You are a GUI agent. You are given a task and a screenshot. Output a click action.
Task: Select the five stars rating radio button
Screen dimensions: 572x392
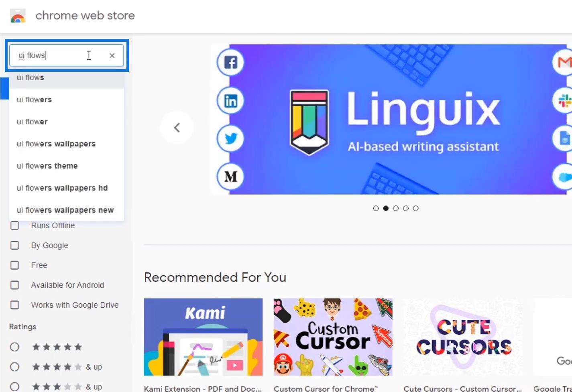(14, 347)
